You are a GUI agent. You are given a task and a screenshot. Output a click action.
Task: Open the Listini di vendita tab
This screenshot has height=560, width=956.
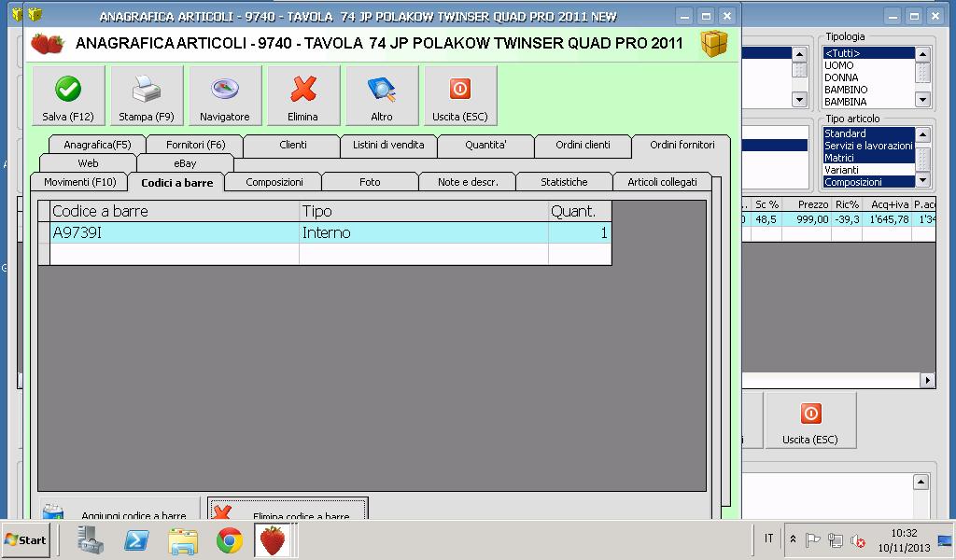(388, 145)
